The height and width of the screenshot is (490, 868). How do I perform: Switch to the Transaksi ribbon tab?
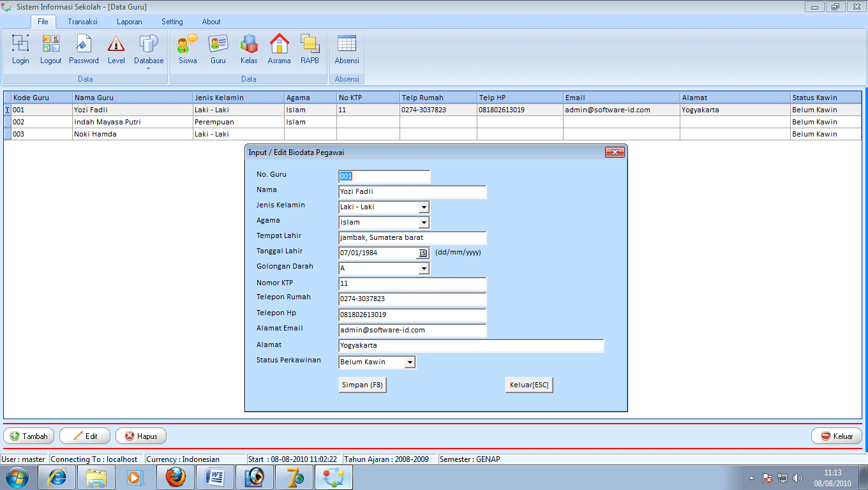point(82,22)
